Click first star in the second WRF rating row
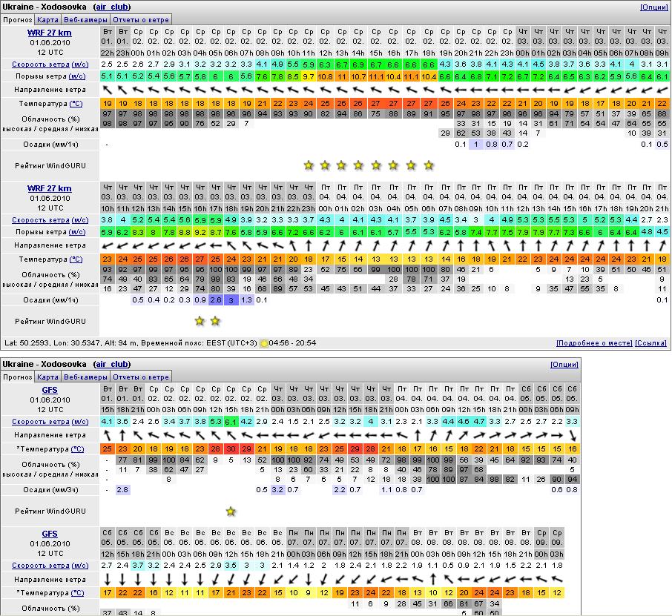672x616 pixels. click(x=199, y=321)
